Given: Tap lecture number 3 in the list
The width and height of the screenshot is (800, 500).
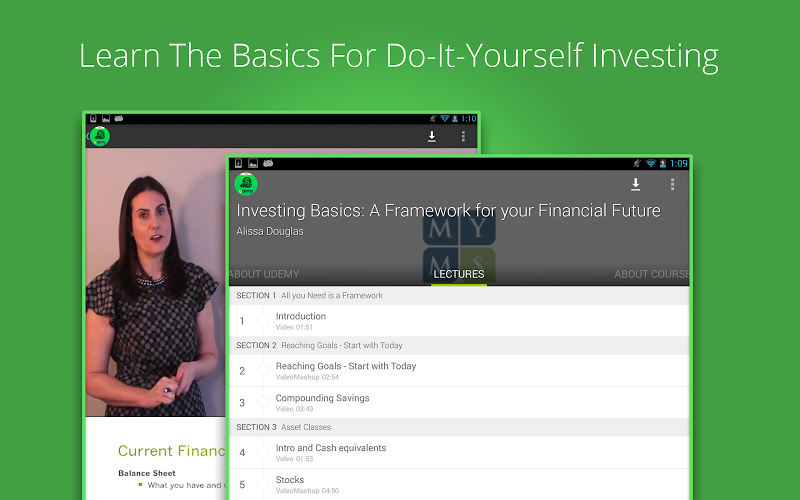Looking at the screenshot, I should coord(242,403).
